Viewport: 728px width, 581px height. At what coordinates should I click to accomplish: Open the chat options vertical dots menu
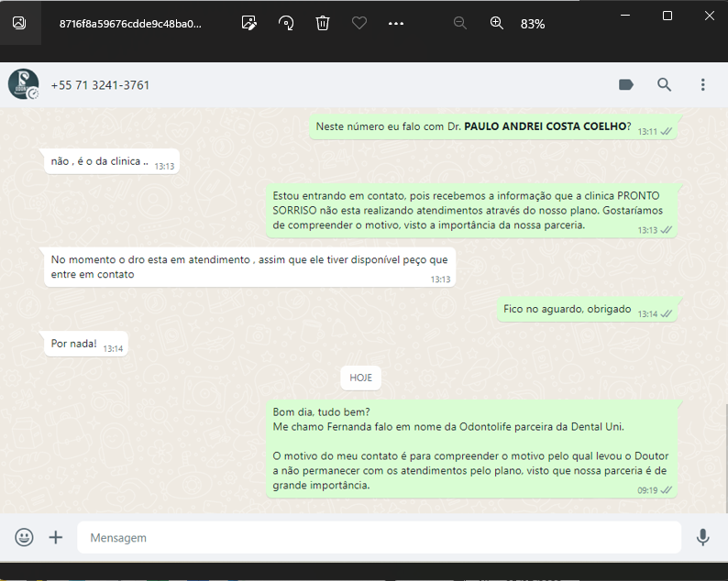tap(703, 84)
